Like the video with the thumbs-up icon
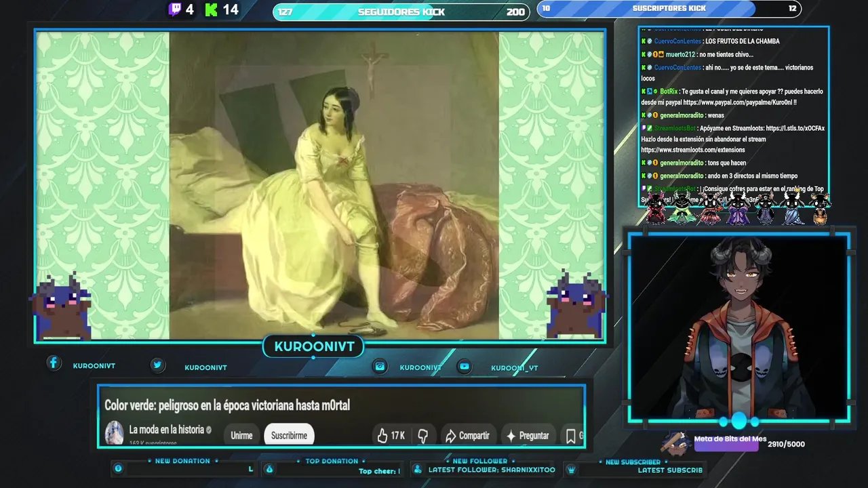868x488 pixels. pos(382,435)
